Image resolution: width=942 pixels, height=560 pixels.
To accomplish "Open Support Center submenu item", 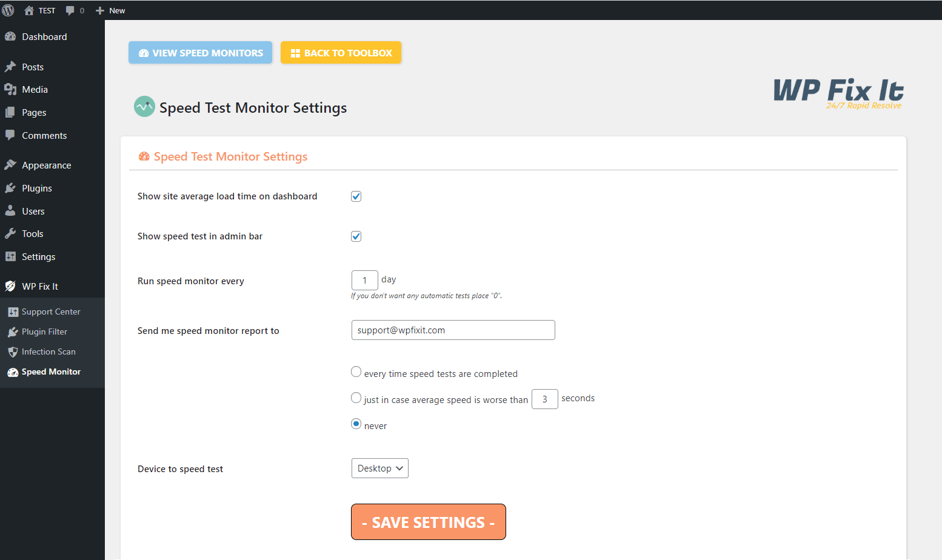I will [52, 312].
